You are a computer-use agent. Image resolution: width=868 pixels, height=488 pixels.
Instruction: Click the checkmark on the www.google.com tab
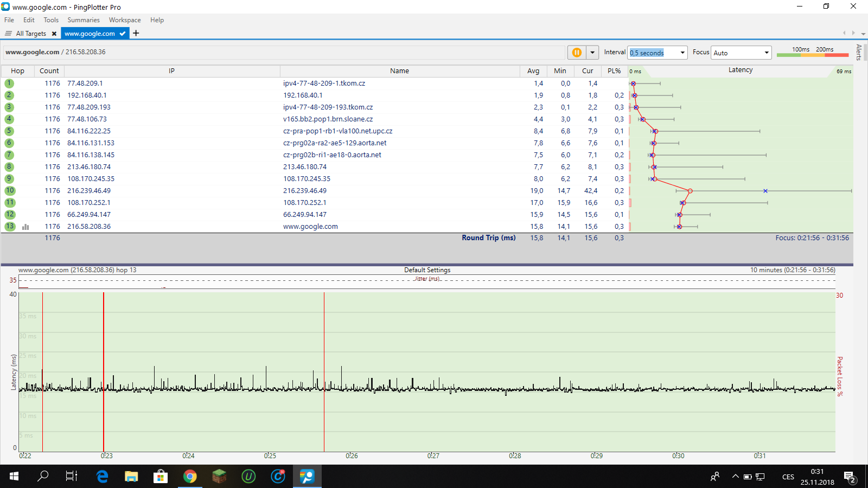tap(123, 34)
